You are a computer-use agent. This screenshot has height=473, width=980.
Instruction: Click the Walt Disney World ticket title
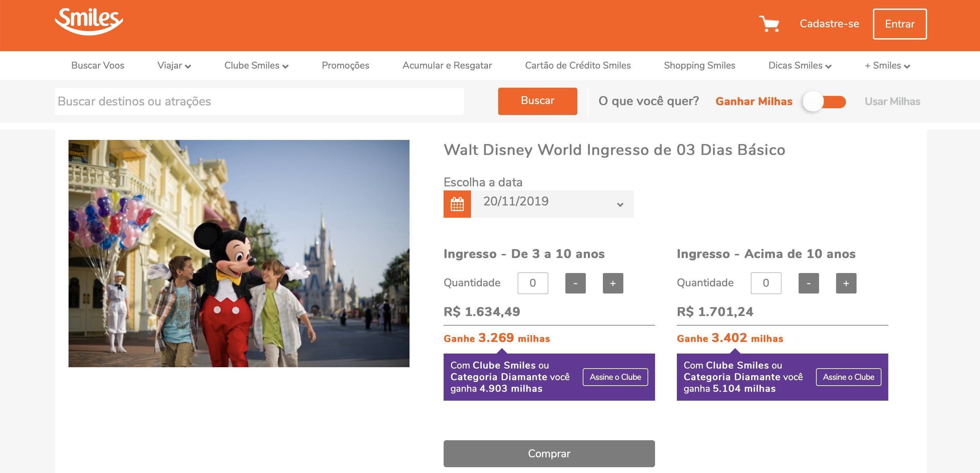click(614, 150)
